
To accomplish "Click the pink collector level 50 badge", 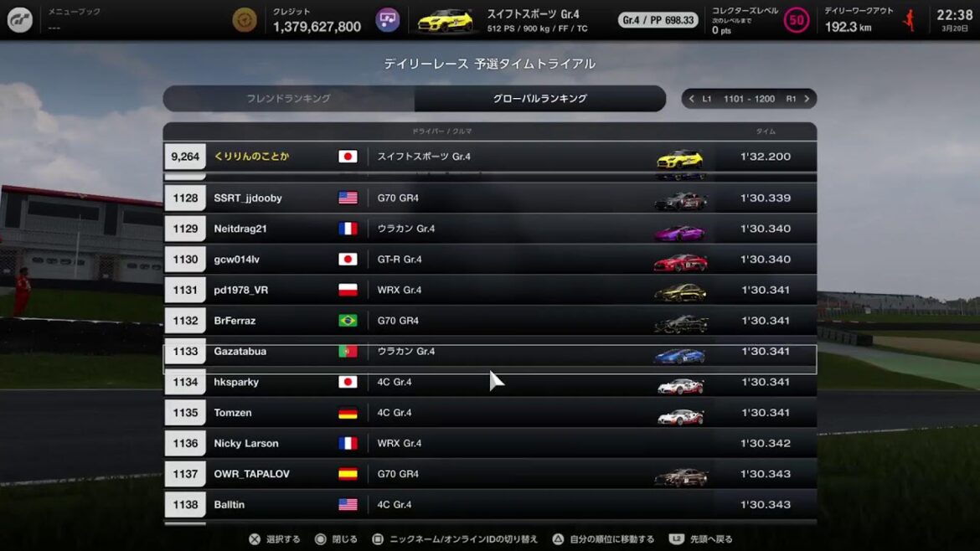I will point(797,20).
